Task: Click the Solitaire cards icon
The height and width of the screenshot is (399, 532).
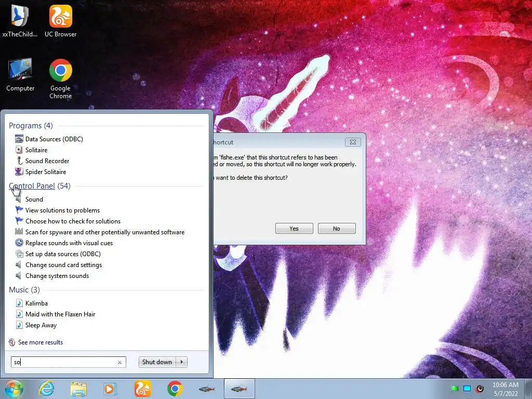Action: point(19,150)
